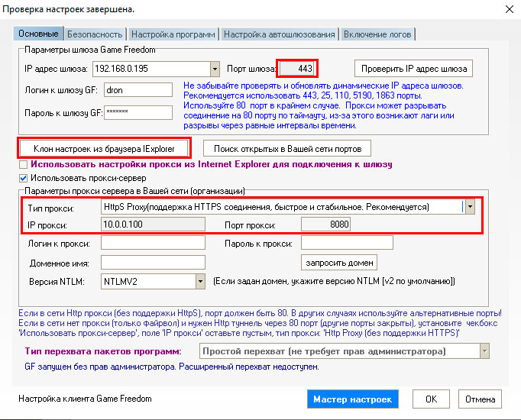The image size is (521, 420).
Task: Expand the Версия NTLM dropdown arrow
Action: pos(200,282)
